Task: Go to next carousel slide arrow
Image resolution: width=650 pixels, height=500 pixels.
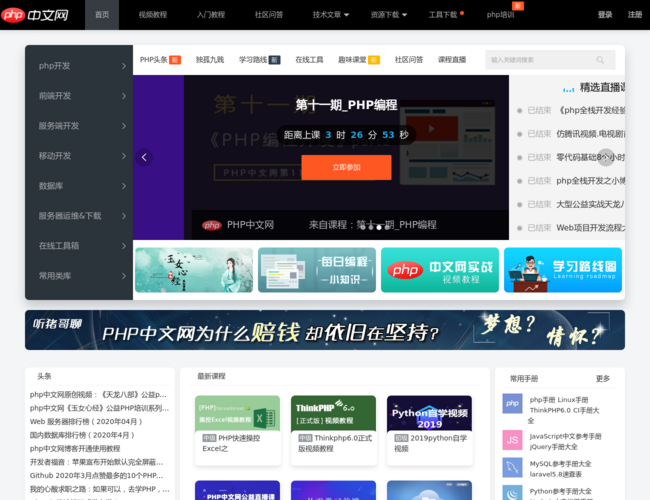Action: pyautogui.click(x=606, y=157)
